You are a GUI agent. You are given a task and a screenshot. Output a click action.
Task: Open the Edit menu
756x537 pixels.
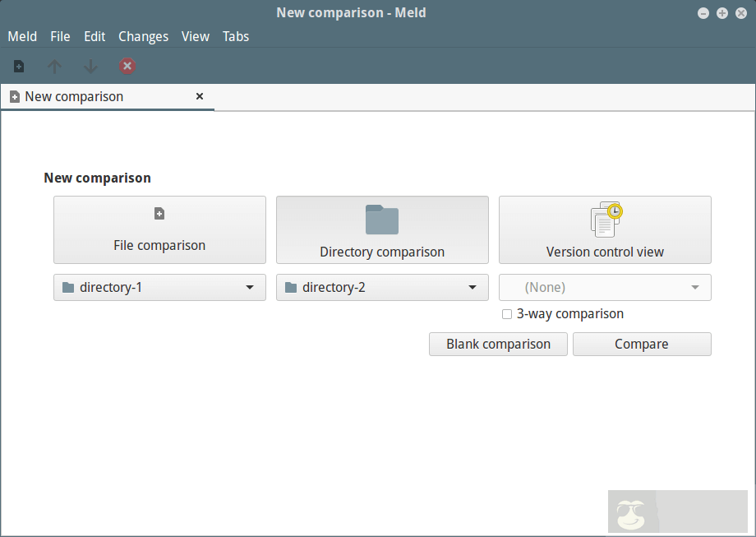(94, 36)
